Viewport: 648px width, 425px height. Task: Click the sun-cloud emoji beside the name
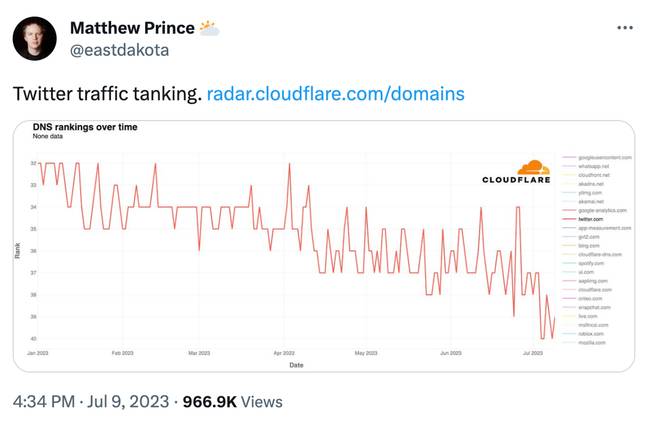(x=209, y=28)
